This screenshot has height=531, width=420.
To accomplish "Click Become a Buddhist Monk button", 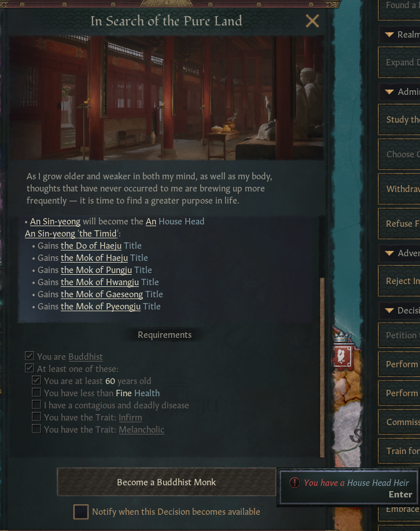I will point(166,482).
